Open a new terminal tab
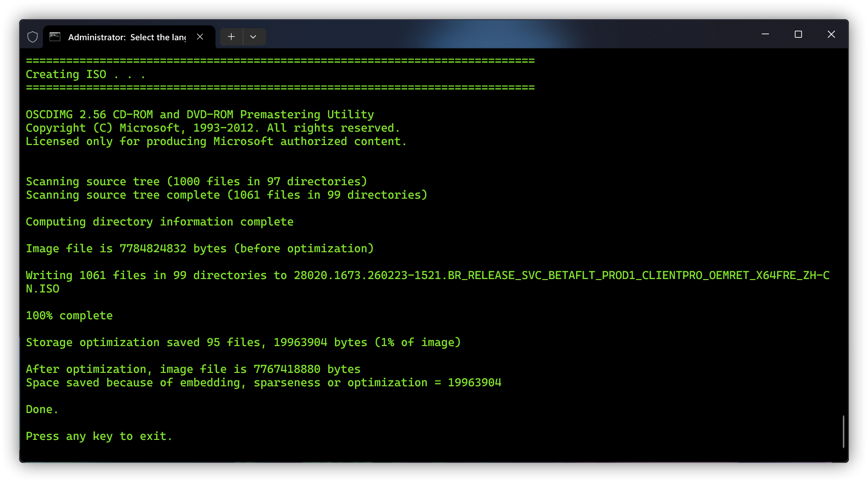Image resolution: width=868 pixels, height=482 pixels. [x=231, y=37]
